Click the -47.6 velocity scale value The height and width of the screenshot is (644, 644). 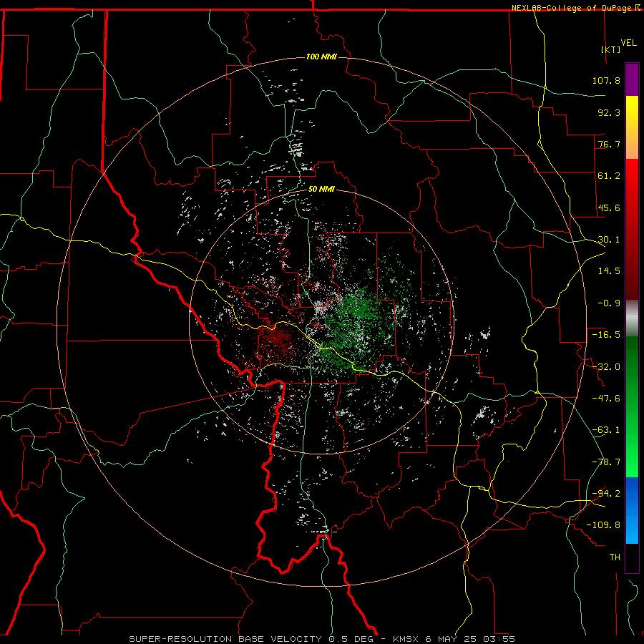(606, 399)
